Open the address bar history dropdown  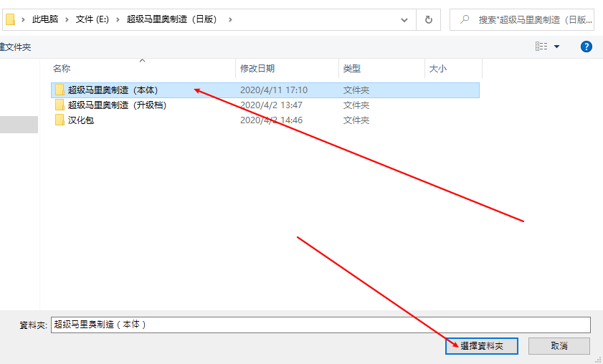404,19
